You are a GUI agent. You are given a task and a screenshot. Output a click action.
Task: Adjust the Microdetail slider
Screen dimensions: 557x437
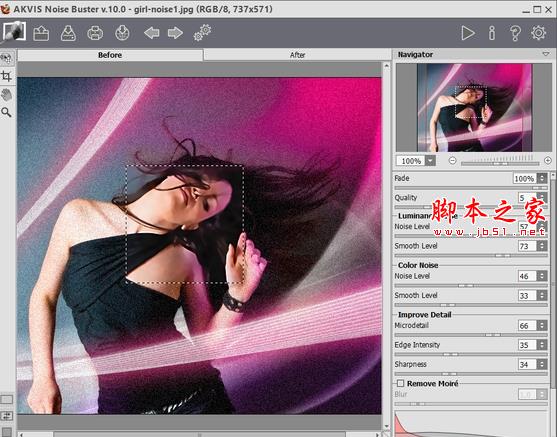pos(471,335)
